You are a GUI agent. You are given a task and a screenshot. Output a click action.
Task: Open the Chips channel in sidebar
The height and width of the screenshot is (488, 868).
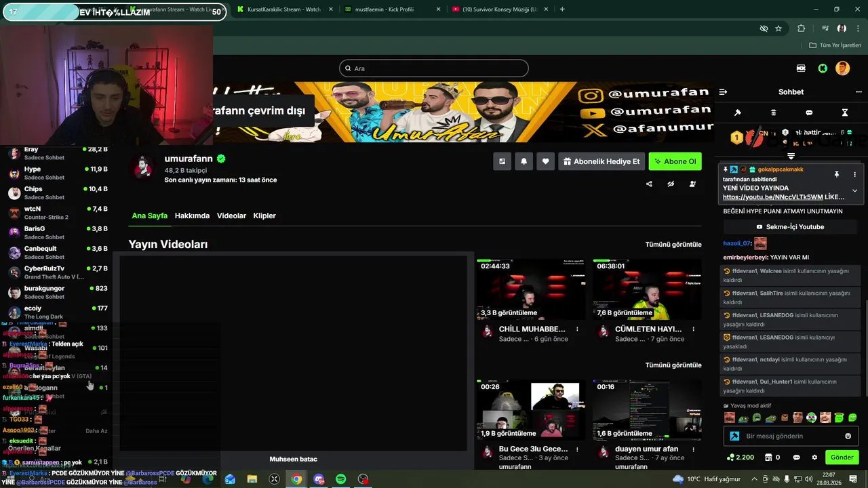coord(58,193)
